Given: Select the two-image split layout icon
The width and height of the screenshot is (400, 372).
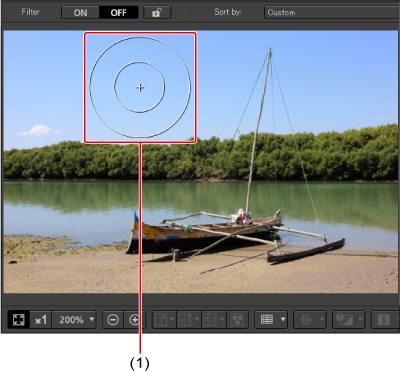Looking at the screenshot, I should click(x=214, y=320).
